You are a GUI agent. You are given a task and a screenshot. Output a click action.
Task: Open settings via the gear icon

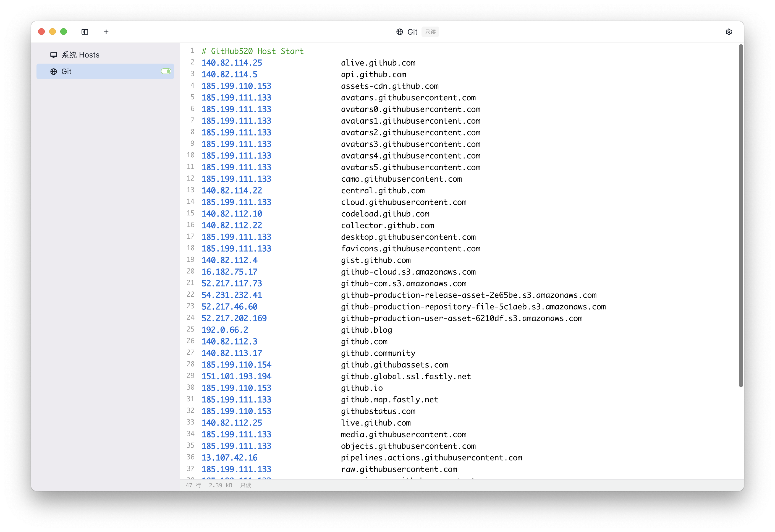(x=729, y=32)
